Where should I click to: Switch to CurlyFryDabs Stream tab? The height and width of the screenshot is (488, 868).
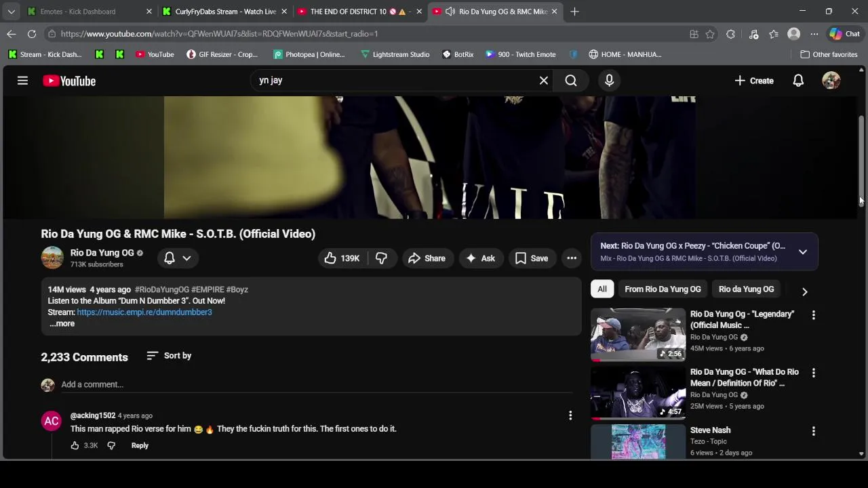point(224,12)
